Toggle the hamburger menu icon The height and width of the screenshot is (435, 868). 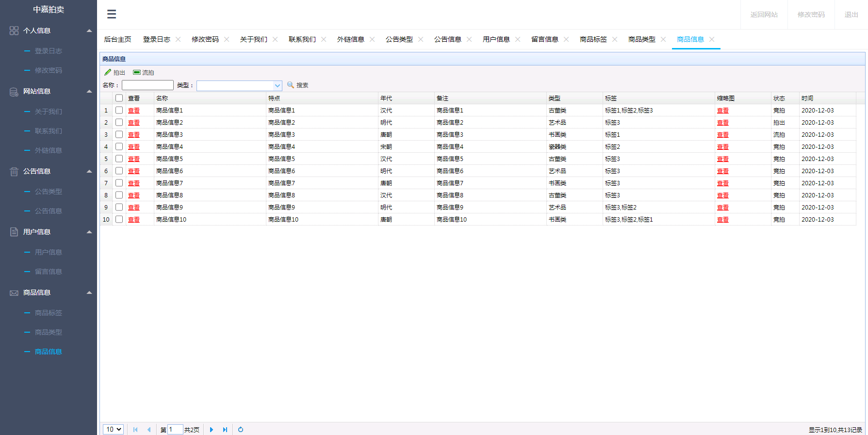tap(112, 14)
